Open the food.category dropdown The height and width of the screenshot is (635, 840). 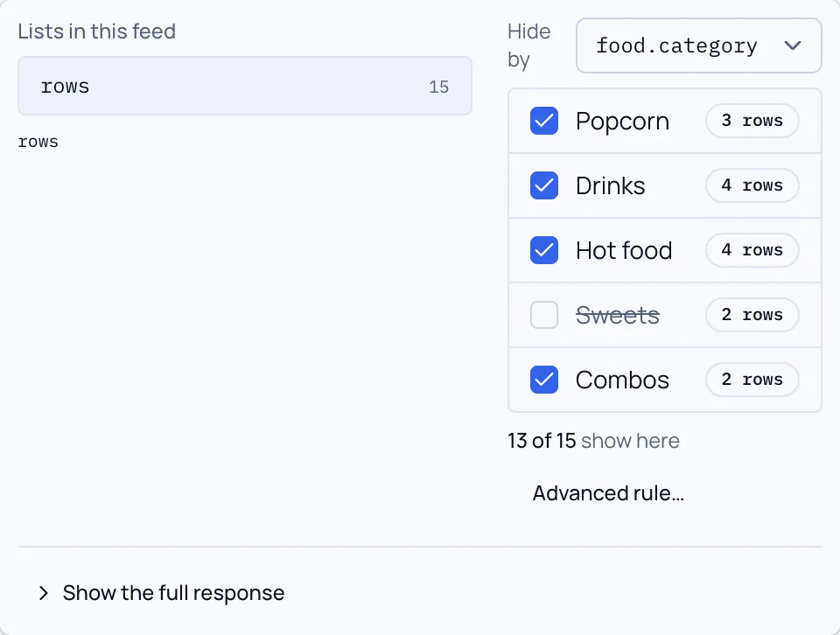pos(698,45)
